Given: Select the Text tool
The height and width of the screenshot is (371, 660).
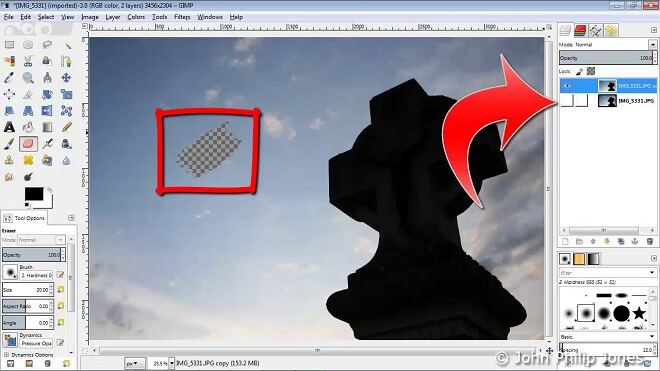Looking at the screenshot, I should point(9,127).
